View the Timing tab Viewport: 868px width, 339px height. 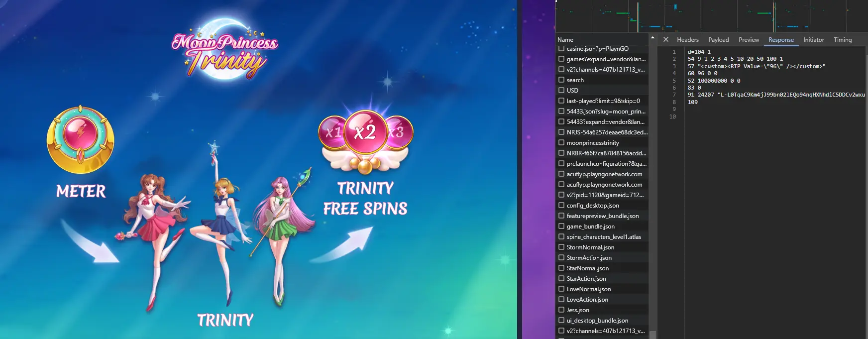pos(843,40)
